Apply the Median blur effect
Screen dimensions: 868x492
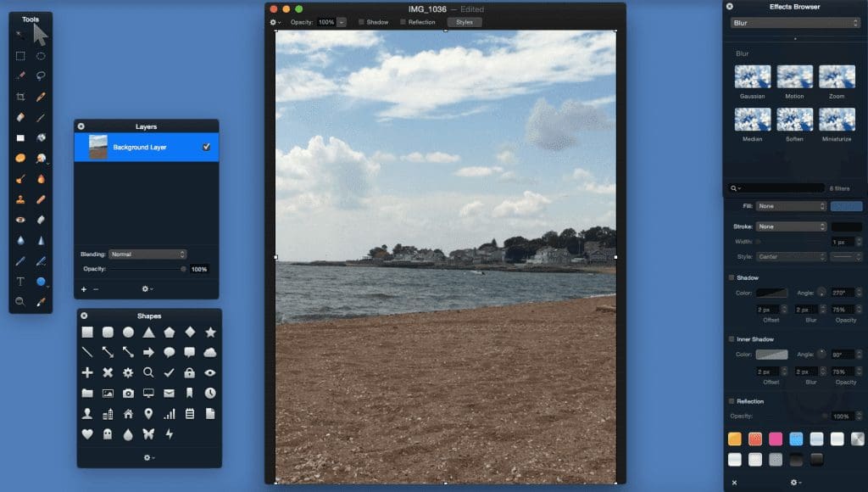pos(753,119)
